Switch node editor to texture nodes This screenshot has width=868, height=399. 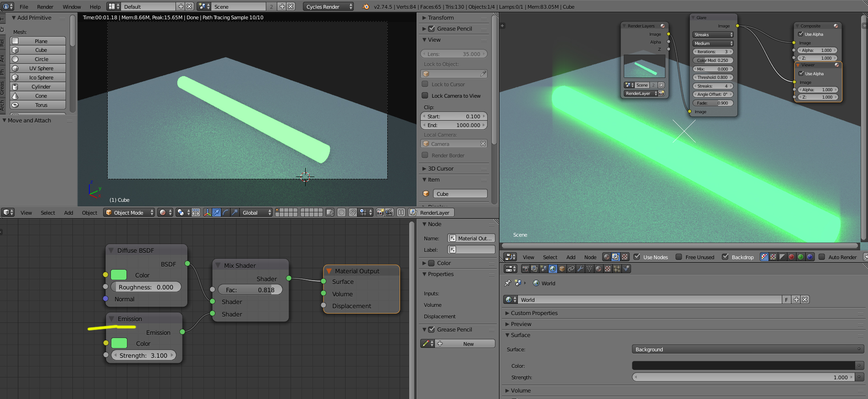tap(625, 257)
